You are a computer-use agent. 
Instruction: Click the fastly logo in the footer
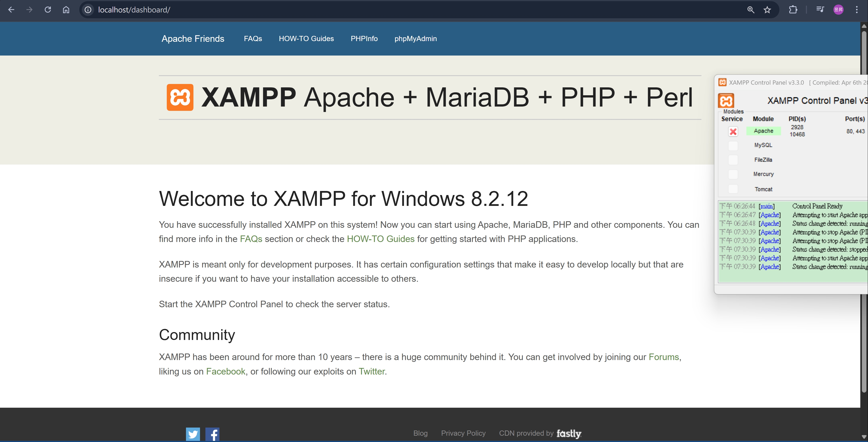pos(569,434)
